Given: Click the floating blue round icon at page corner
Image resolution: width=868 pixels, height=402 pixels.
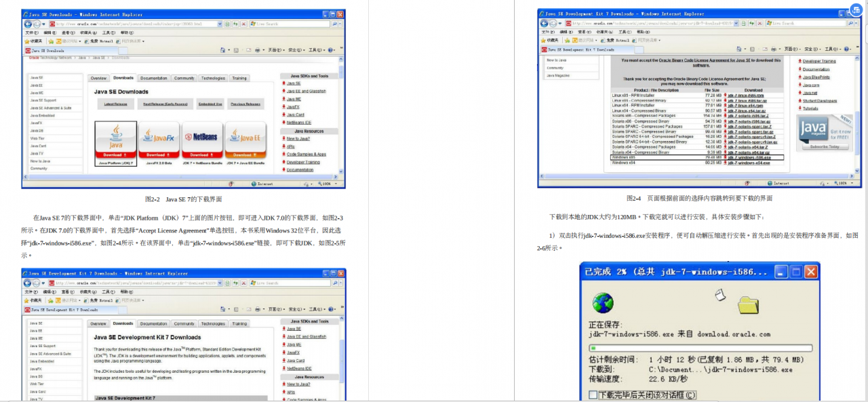Looking at the screenshot, I should (x=858, y=10).
